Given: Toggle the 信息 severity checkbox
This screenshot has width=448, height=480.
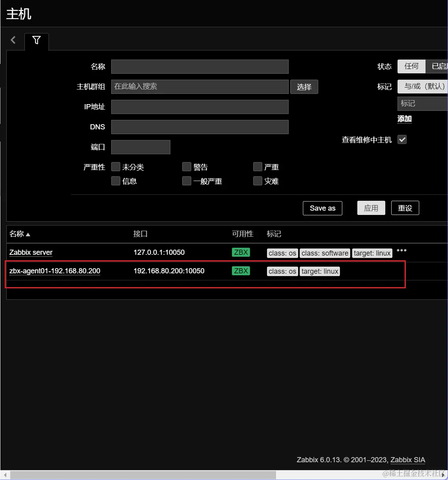Looking at the screenshot, I should (116, 181).
